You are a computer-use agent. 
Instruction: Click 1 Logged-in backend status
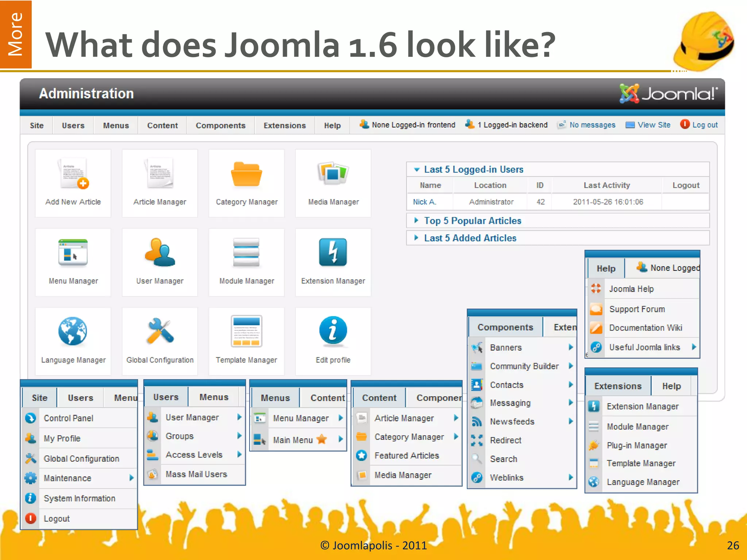(512, 125)
